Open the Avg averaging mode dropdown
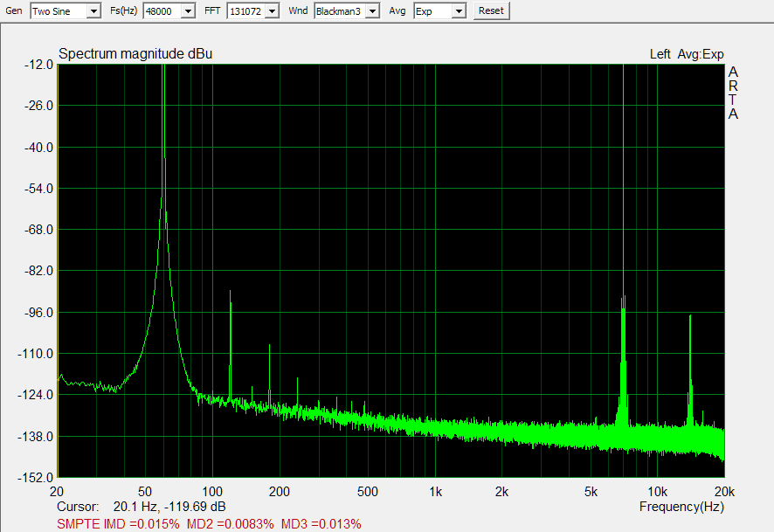Viewport: 774px width, 532px height. (459, 10)
